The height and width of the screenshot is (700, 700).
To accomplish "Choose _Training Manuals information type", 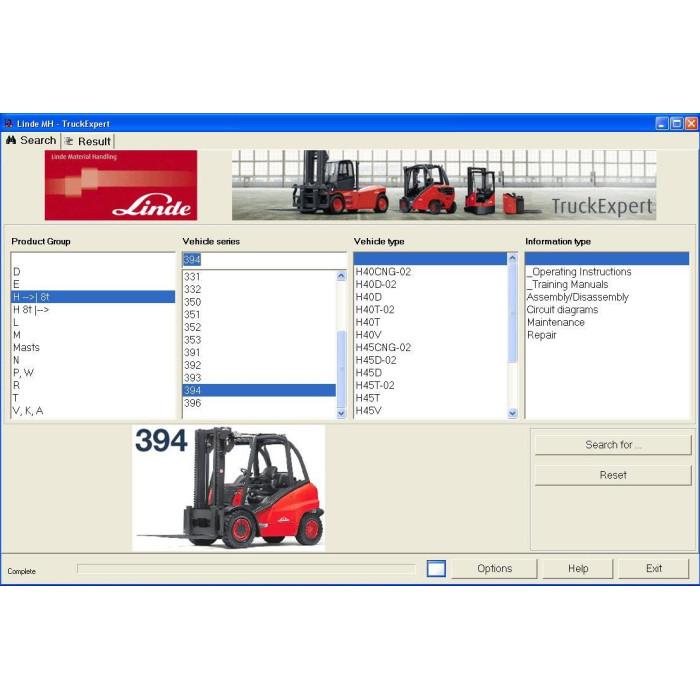I will (x=607, y=284).
